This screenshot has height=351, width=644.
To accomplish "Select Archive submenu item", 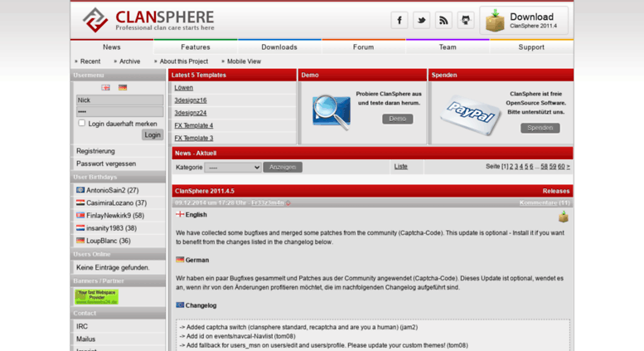I will [130, 61].
